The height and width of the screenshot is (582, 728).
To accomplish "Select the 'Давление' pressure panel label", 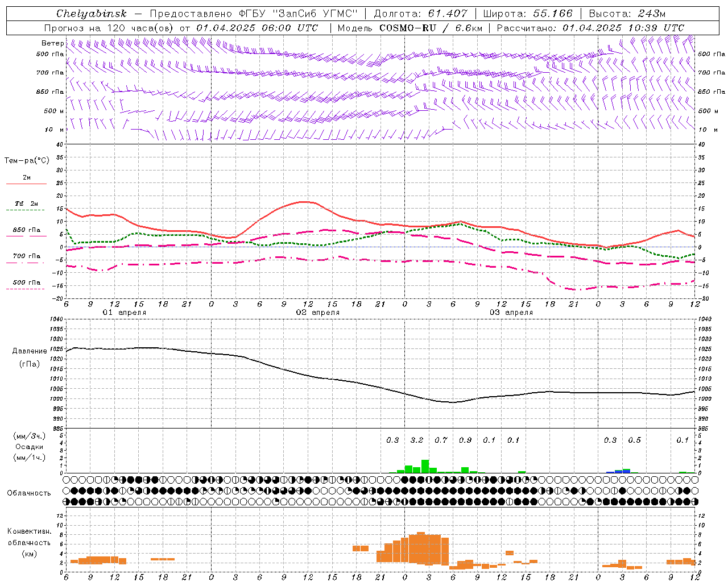I will [30, 351].
